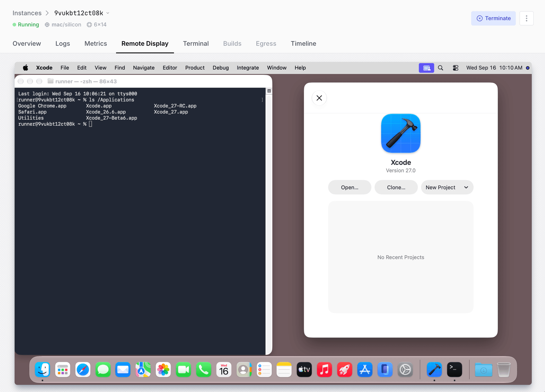Select the Remote Display tab
This screenshot has width=545, height=392.
[145, 43]
